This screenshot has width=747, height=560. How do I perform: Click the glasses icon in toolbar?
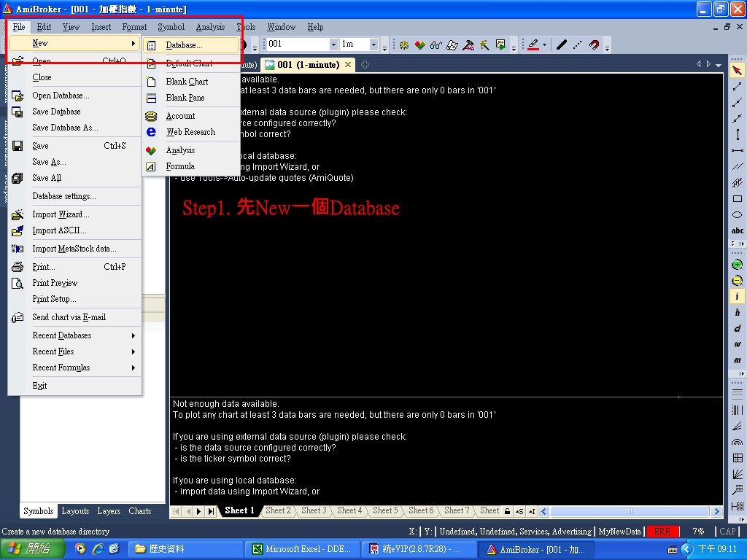[436, 44]
